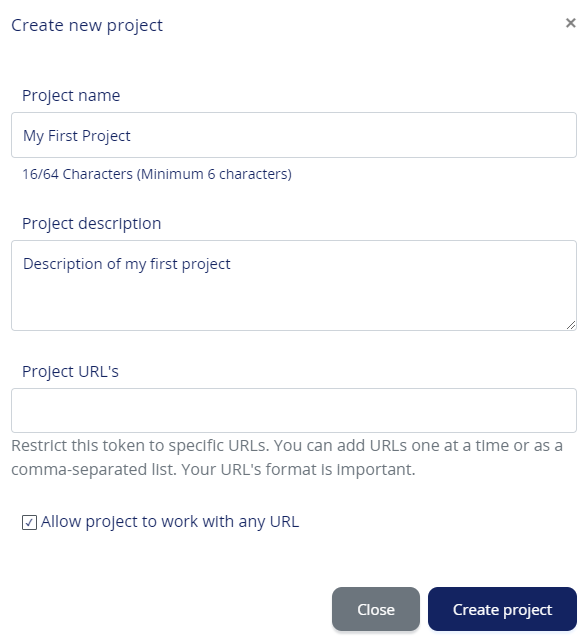The width and height of the screenshot is (588, 641).
Task: Focus the Project name input field
Action: click(294, 135)
